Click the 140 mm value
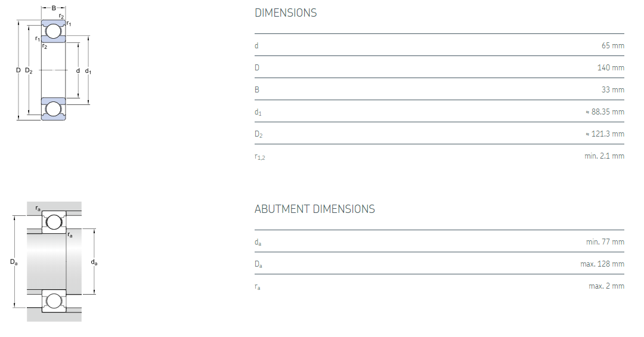 click(x=611, y=67)
